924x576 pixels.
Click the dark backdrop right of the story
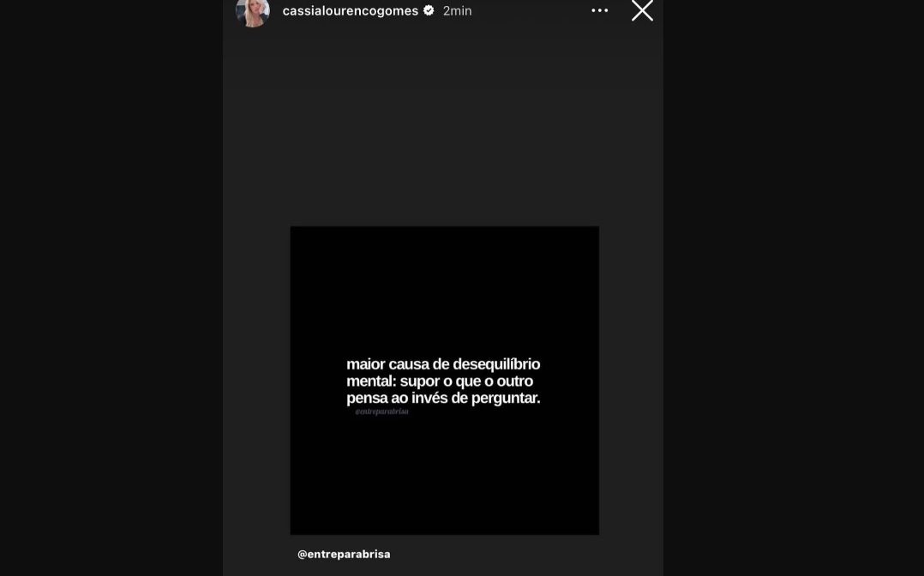click(793, 288)
